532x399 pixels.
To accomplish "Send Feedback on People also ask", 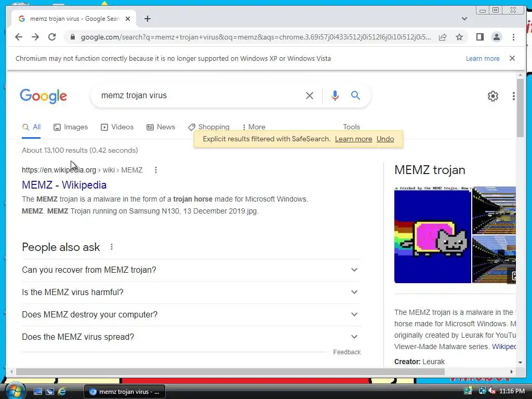I will point(347,352).
